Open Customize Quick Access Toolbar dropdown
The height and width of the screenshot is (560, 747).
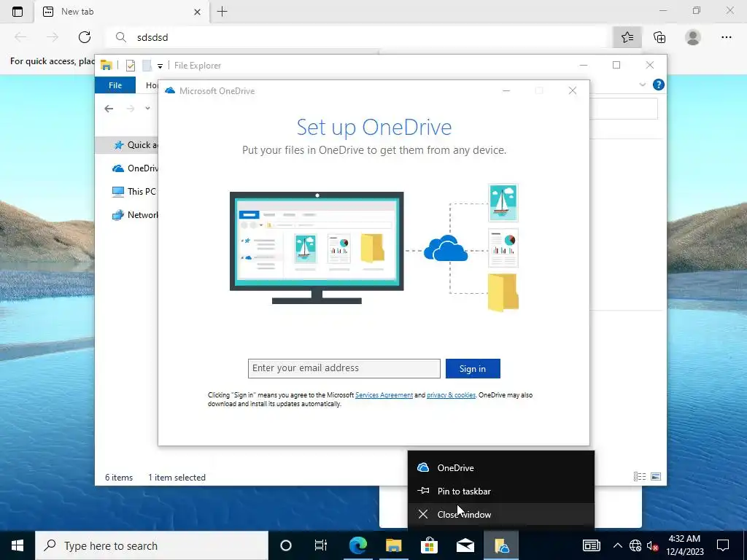pyautogui.click(x=160, y=66)
